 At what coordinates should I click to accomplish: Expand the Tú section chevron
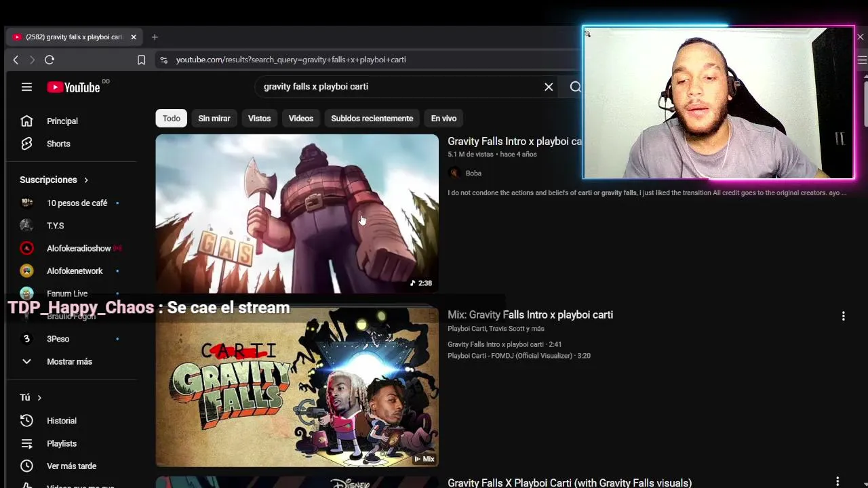tap(39, 398)
